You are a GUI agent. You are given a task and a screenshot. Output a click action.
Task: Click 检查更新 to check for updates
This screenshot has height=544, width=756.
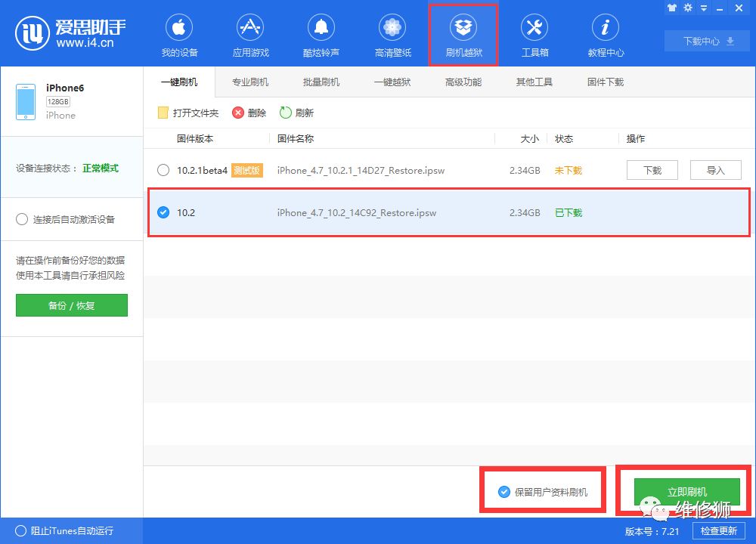[718, 531]
